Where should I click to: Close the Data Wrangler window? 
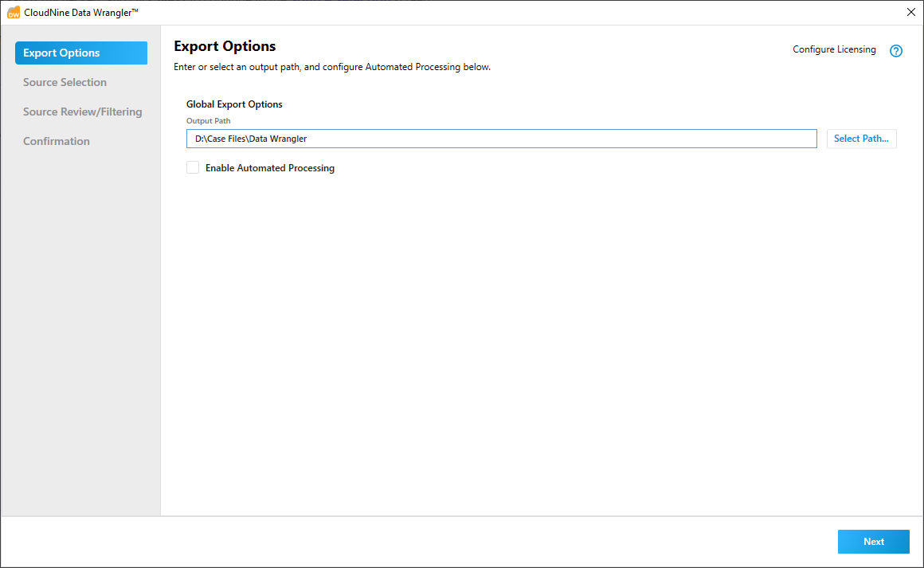click(x=910, y=12)
